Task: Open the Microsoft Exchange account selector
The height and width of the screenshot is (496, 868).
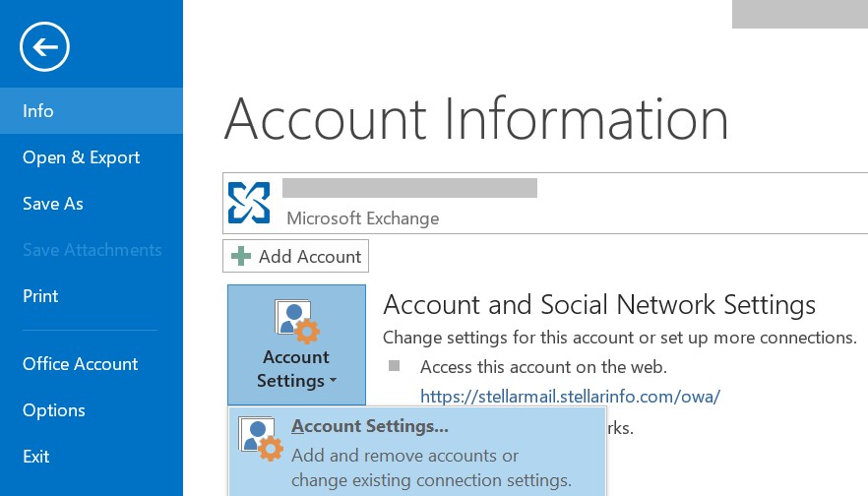Action: pyautogui.click(x=544, y=203)
